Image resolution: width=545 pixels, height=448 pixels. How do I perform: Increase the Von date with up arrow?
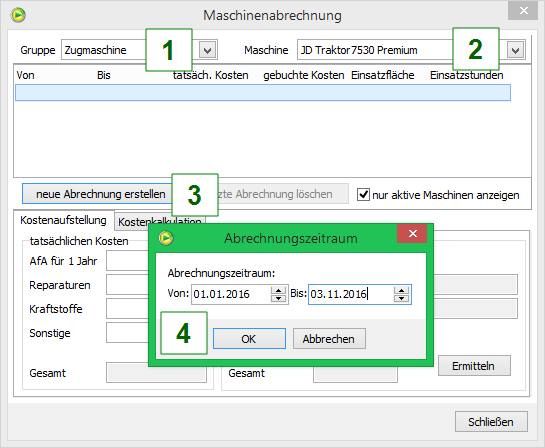point(278,290)
